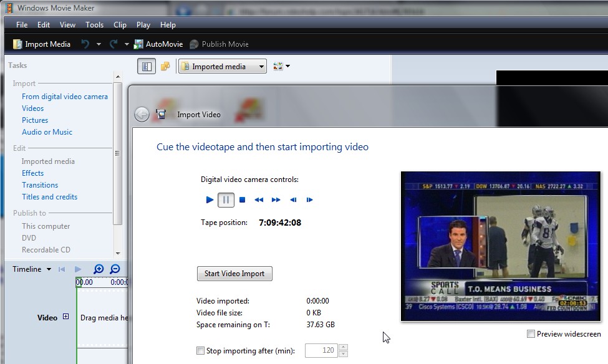The image size is (608, 364).
Task: Enable Stop importing after (min) checkbox
Action: pyautogui.click(x=200, y=351)
